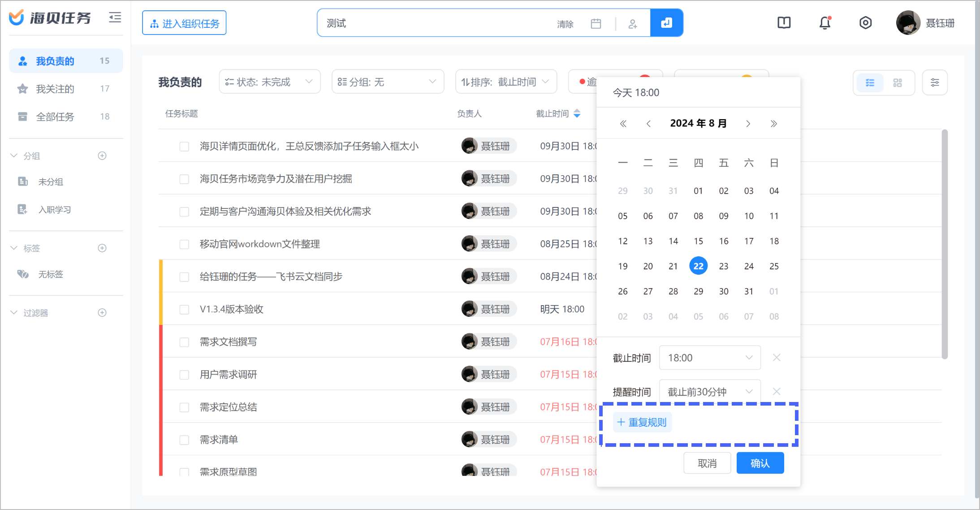
Task: Click the blue submit task icon
Action: [x=666, y=23]
